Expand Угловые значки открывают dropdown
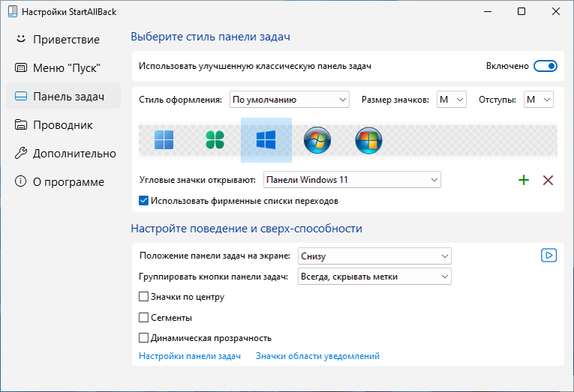Image resolution: width=574 pixels, height=392 pixels. pyautogui.click(x=352, y=180)
